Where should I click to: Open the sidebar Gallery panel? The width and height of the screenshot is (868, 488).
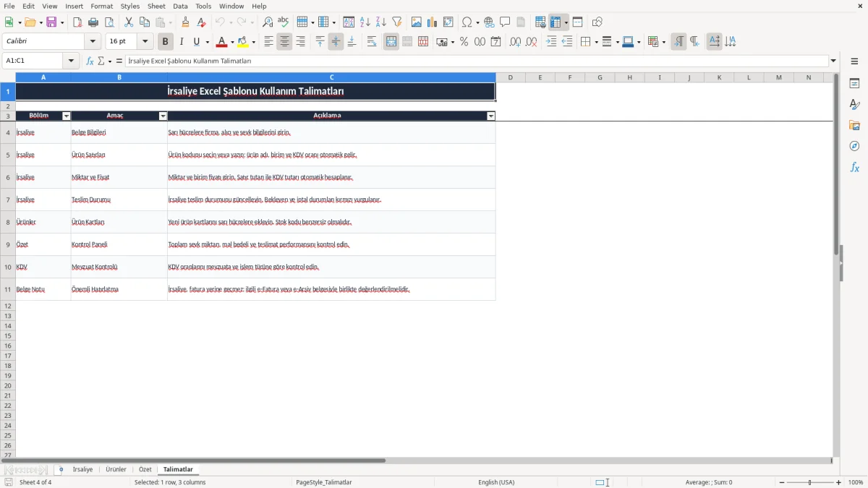(x=854, y=126)
